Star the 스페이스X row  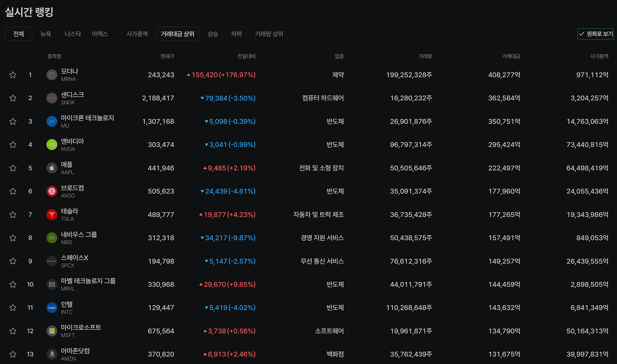point(13,261)
